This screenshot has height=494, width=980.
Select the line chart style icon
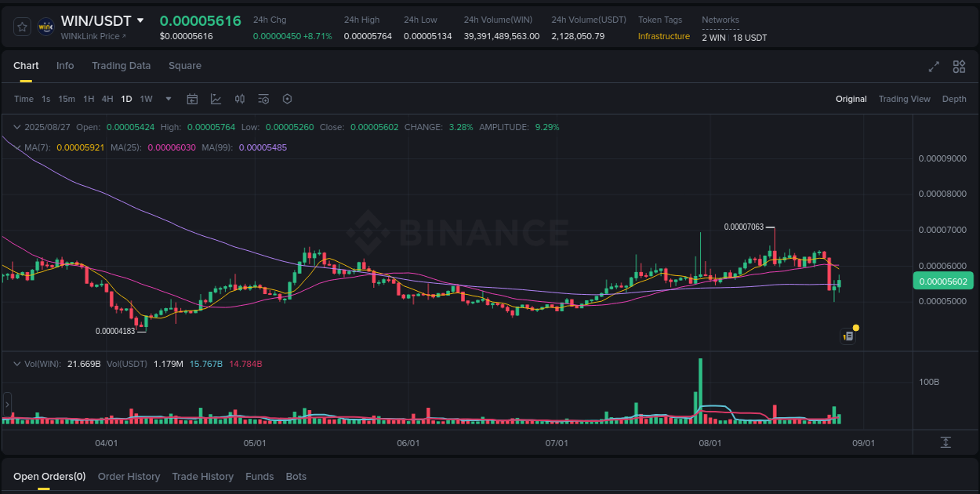[x=215, y=99]
